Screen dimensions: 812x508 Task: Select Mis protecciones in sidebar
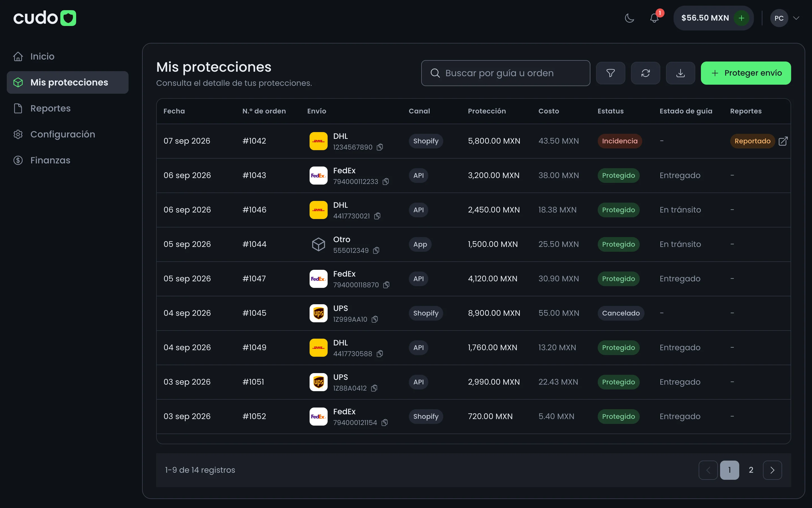(x=67, y=82)
